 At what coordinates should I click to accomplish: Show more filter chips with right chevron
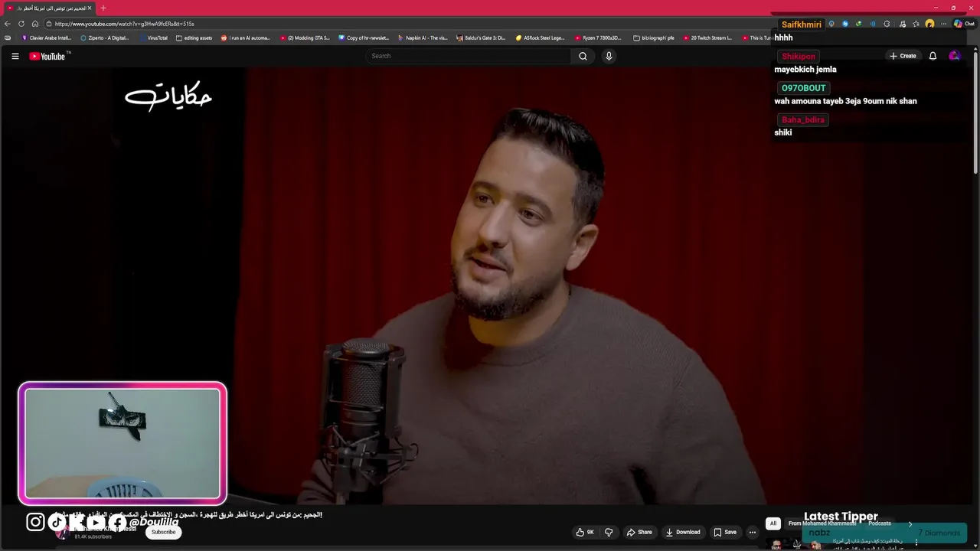tap(910, 523)
